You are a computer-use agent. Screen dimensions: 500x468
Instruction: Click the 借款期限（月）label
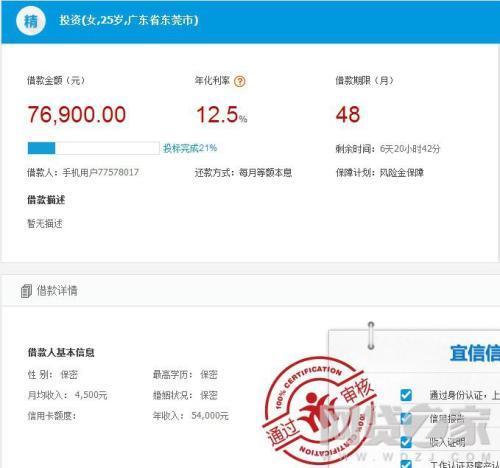point(365,80)
